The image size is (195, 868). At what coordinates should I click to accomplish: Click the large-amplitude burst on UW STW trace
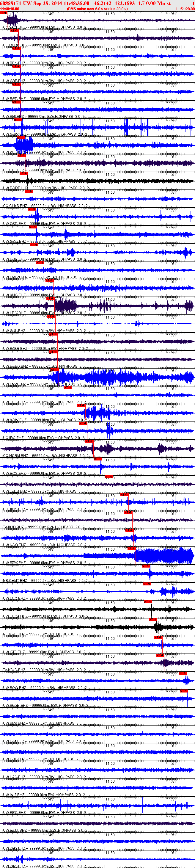164,556
